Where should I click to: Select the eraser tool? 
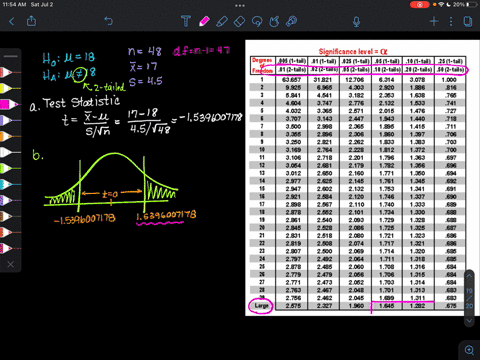pos(239,22)
